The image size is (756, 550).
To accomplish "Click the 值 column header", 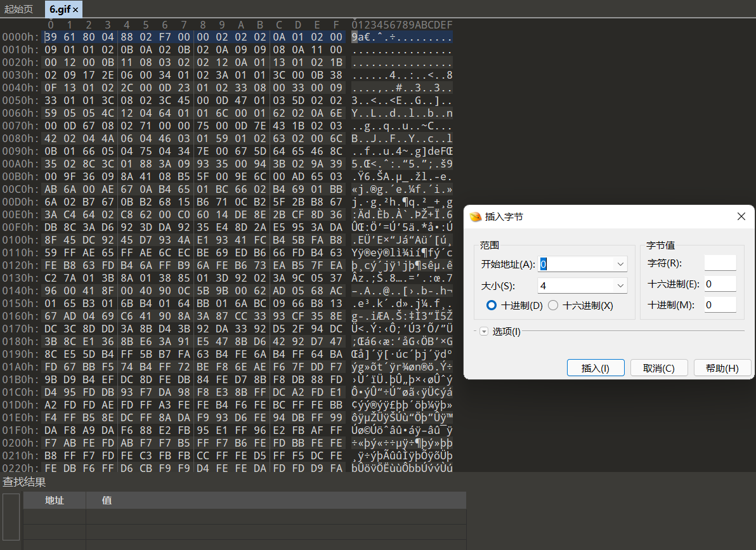I will coord(107,500).
